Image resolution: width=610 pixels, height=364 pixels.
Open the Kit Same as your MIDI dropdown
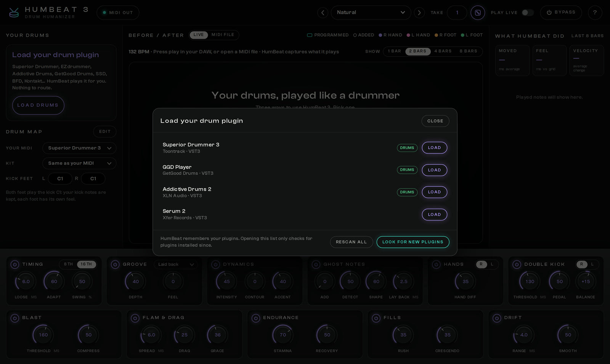pyautogui.click(x=79, y=163)
